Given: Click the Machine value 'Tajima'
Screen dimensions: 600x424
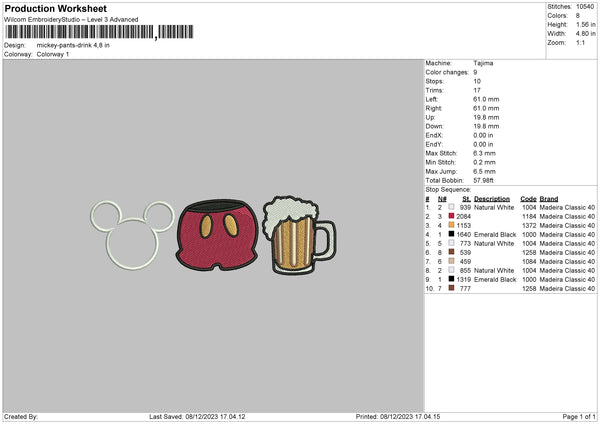Looking at the screenshot, I should click(x=483, y=63).
